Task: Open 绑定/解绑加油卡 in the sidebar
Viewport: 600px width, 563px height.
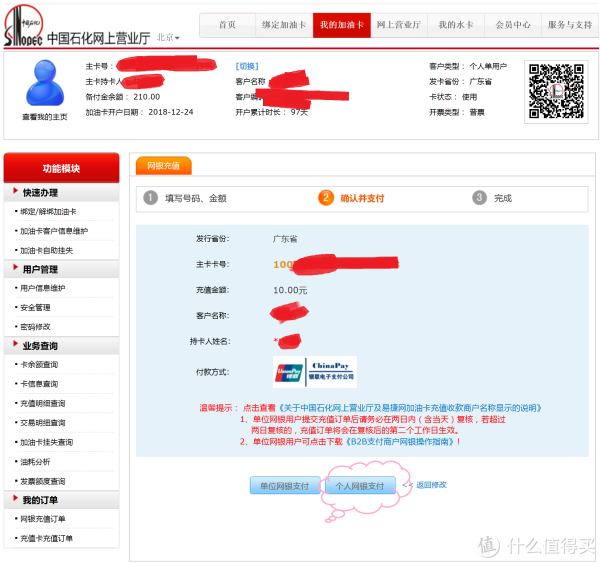Action: [x=48, y=212]
